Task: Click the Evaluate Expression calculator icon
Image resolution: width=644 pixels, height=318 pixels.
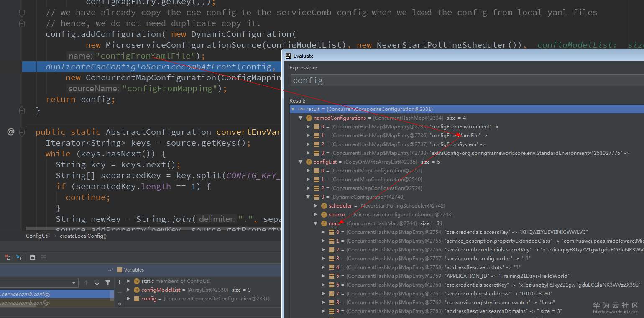Action: click(x=33, y=257)
